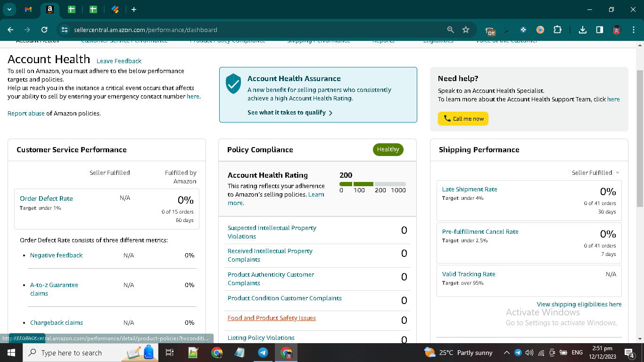The image size is (644, 362).
Task: Open the notifications center icon
Action: point(629,353)
